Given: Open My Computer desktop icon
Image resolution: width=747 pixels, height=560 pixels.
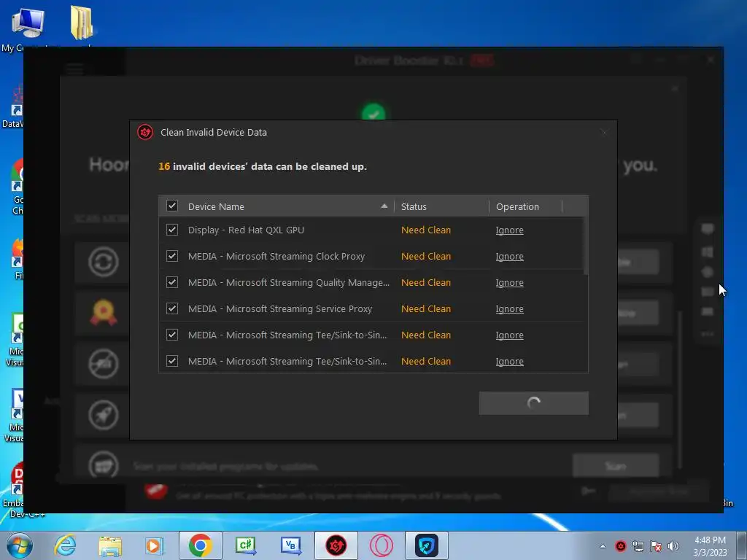Looking at the screenshot, I should pos(27,28).
